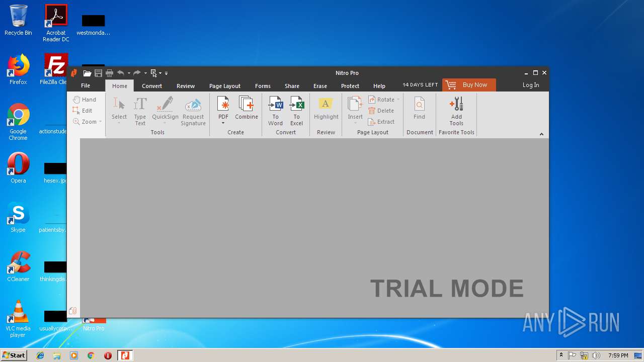Open Recycle Bin desktop icon
The width and height of the screenshot is (644, 362).
coord(18,20)
